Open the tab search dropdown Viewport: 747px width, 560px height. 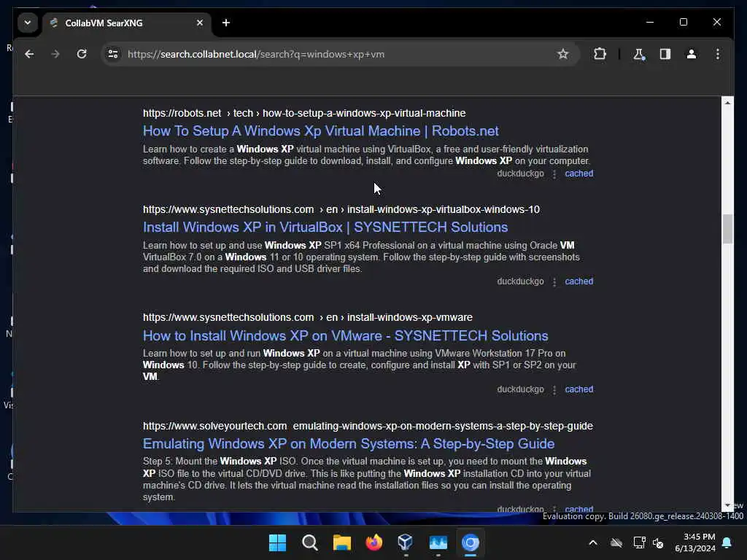pyautogui.click(x=28, y=23)
